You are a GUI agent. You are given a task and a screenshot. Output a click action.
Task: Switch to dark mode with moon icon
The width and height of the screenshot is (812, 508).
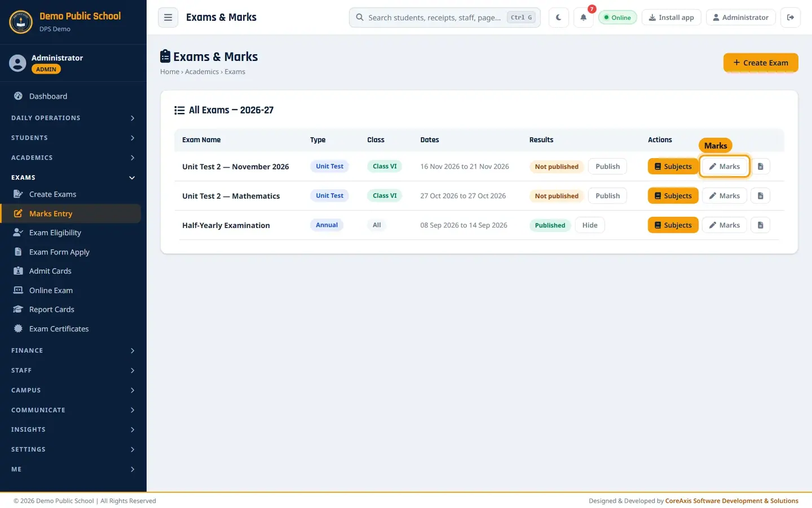(x=558, y=17)
